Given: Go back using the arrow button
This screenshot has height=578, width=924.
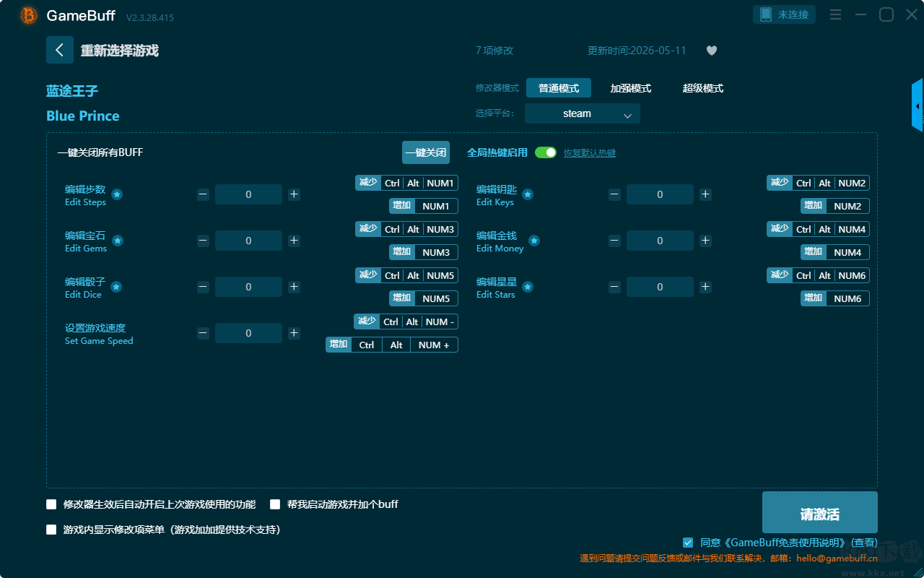Looking at the screenshot, I should 60,50.
